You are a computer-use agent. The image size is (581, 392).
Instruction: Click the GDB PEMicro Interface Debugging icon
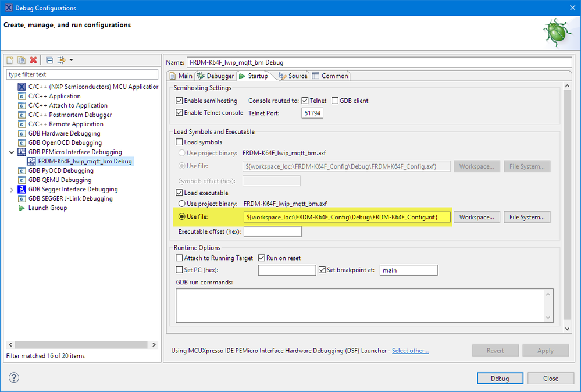[x=22, y=152]
